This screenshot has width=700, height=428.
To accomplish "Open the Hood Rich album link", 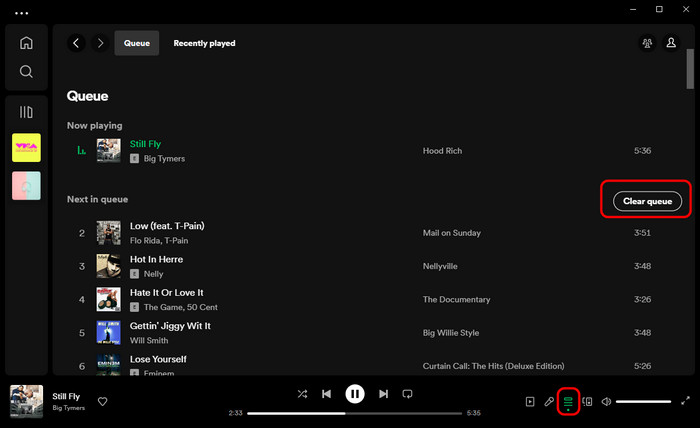I will click(x=442, y=151).
